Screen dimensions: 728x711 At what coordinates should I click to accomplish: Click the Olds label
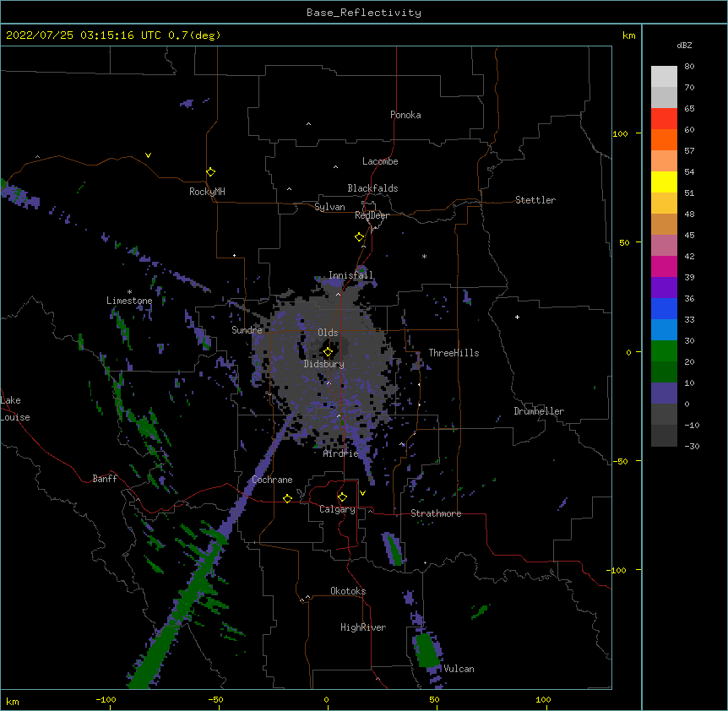point(328,333)
